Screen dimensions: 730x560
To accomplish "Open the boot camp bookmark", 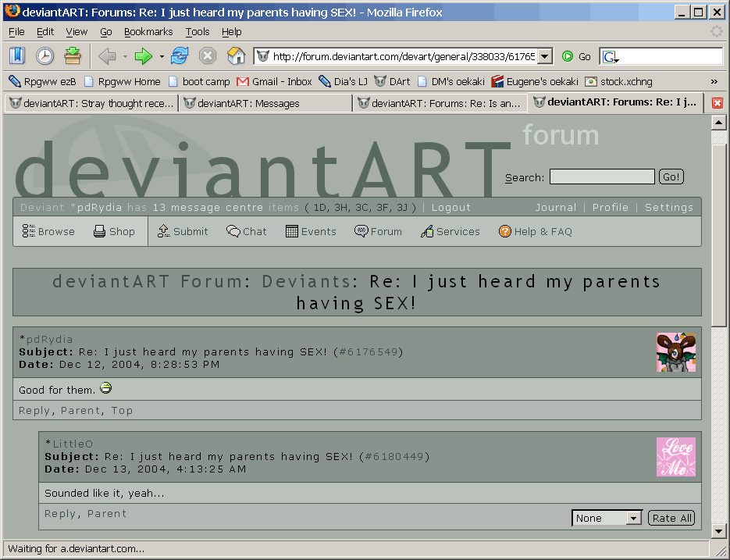I will [199, 81].
